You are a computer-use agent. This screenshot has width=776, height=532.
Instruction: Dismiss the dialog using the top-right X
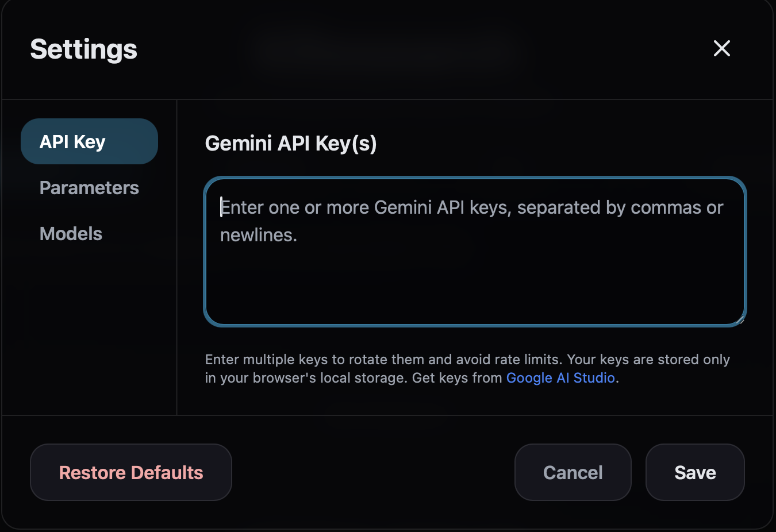pyautogui.click(x=722, y=48)
